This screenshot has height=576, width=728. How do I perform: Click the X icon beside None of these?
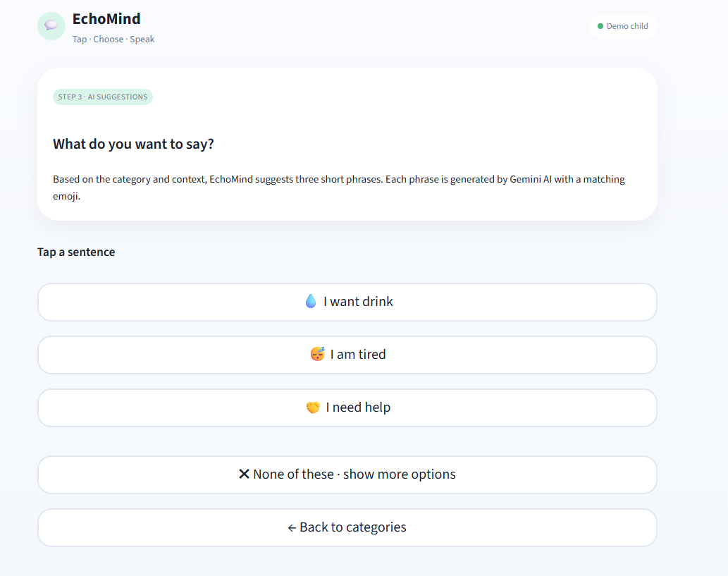pos(244,474)
